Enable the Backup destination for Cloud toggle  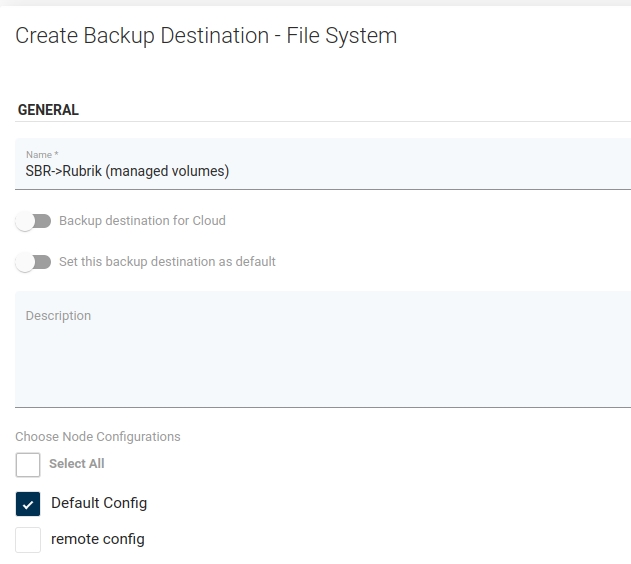[33, 221]
